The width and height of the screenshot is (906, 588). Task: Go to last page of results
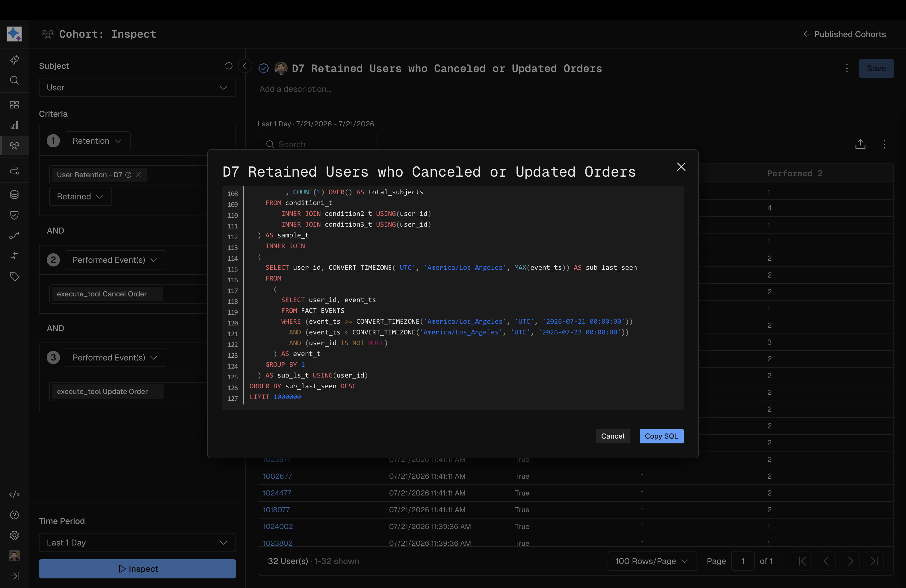(x=874, y=561)
